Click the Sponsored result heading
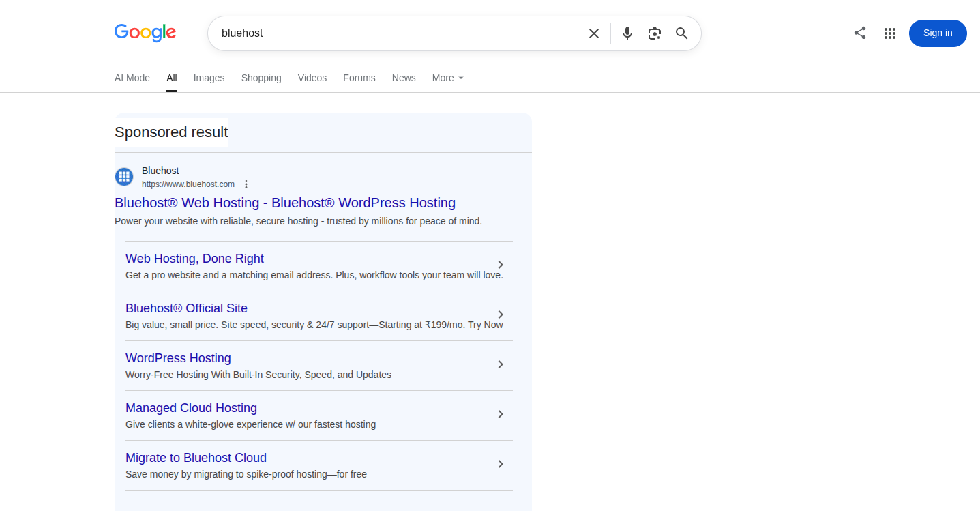This screenshot has width=980, height=511. (x=171, y=132)
